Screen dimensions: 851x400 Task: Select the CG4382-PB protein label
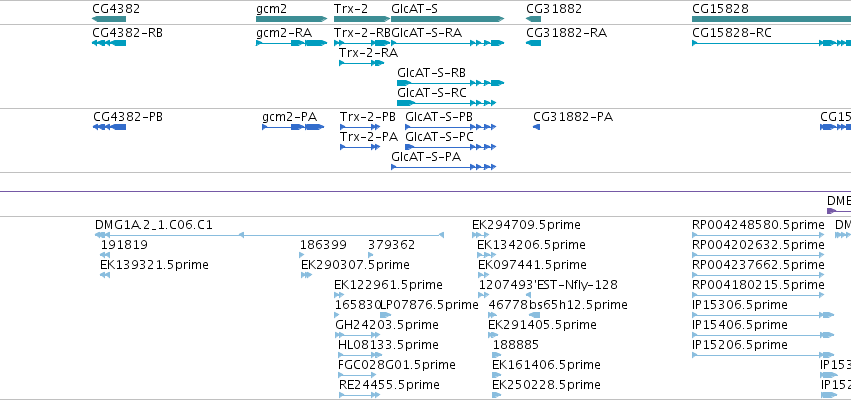pos(128,117)
